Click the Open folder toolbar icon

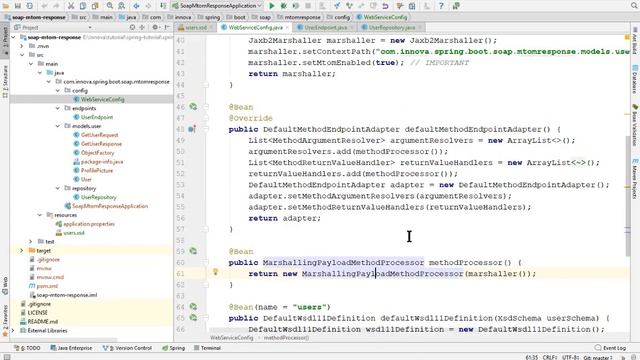click(x=6, y=6)
